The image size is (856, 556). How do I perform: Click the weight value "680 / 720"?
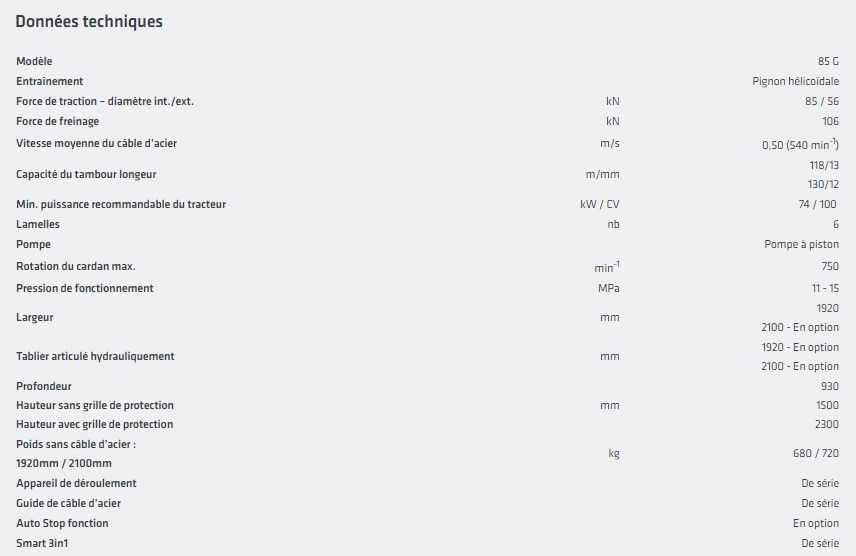point(816,454)
